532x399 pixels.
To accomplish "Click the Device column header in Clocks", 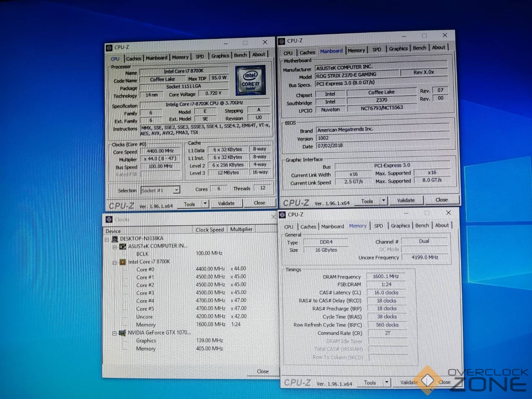I will 148,231.
